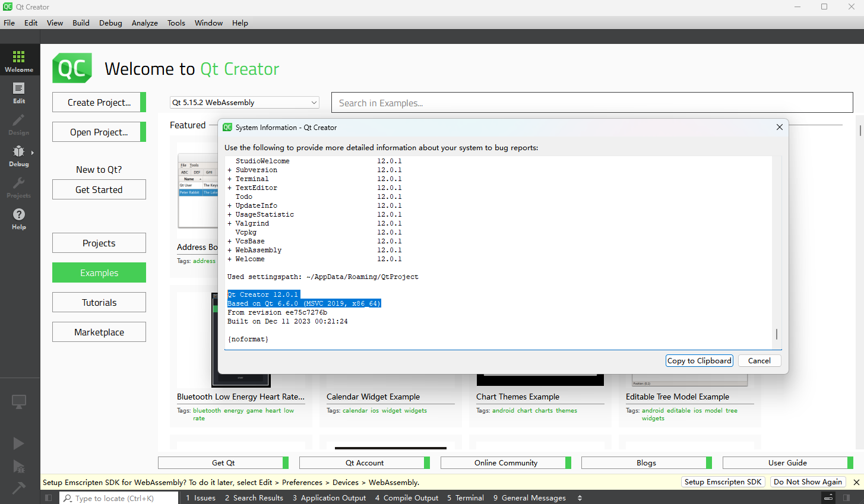Select the Tutorials welcome tab

tap(99, 302)
